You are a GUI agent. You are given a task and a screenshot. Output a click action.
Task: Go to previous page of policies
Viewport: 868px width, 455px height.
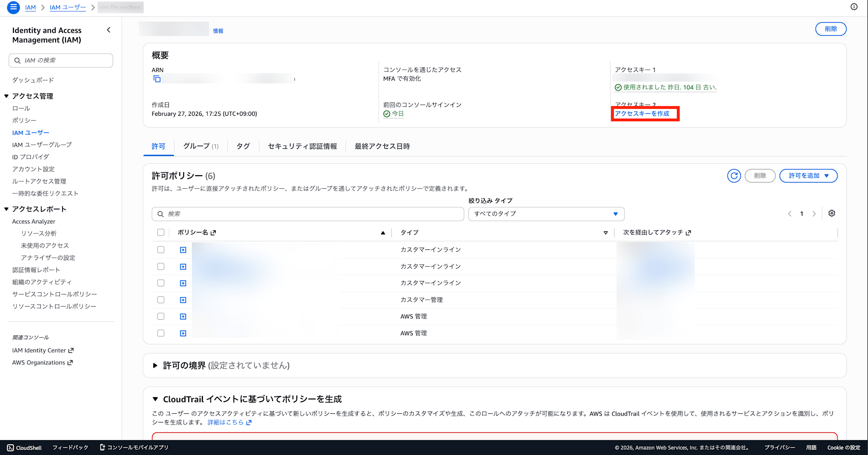[789, 214]
